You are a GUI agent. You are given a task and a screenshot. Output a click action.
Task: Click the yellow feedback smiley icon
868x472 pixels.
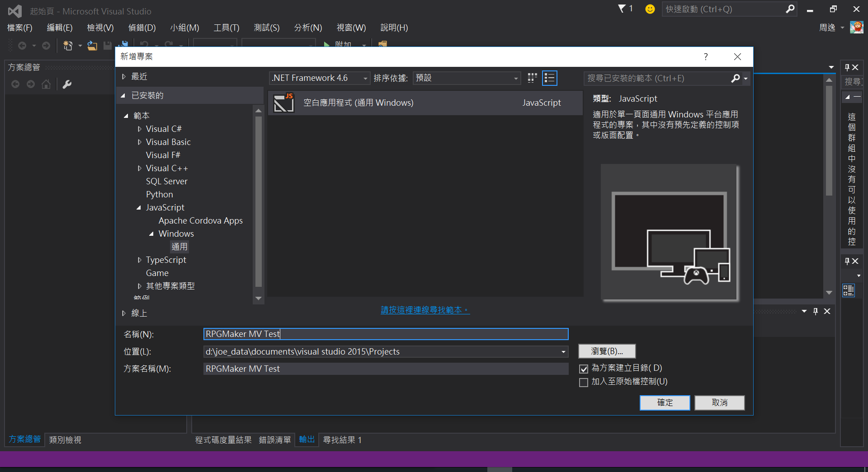pos(650,9)
